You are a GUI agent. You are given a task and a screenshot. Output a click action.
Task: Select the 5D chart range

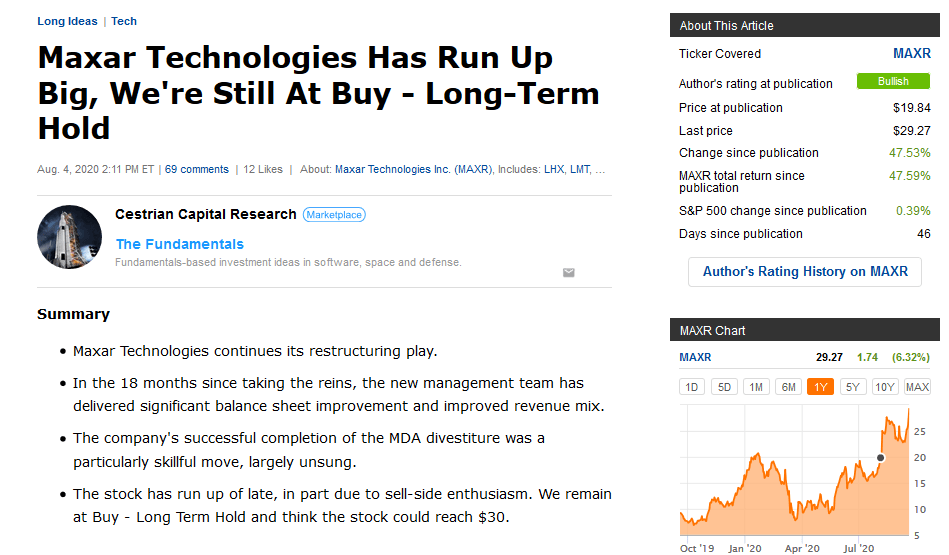tap(724, 387)
